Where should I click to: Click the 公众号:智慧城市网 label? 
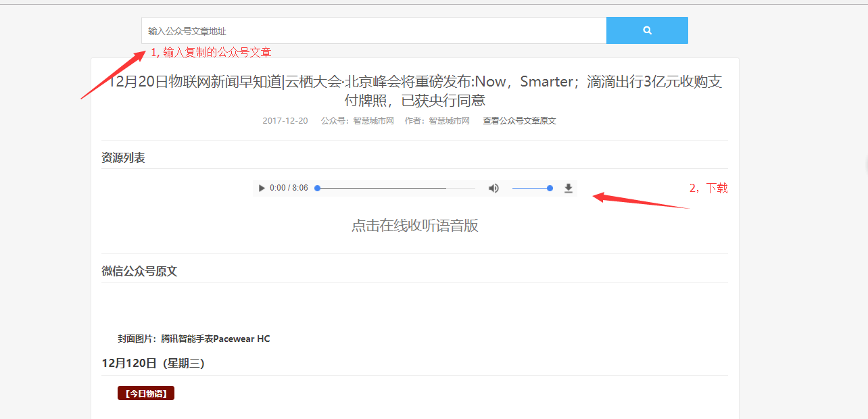click(x=357, y=121)
